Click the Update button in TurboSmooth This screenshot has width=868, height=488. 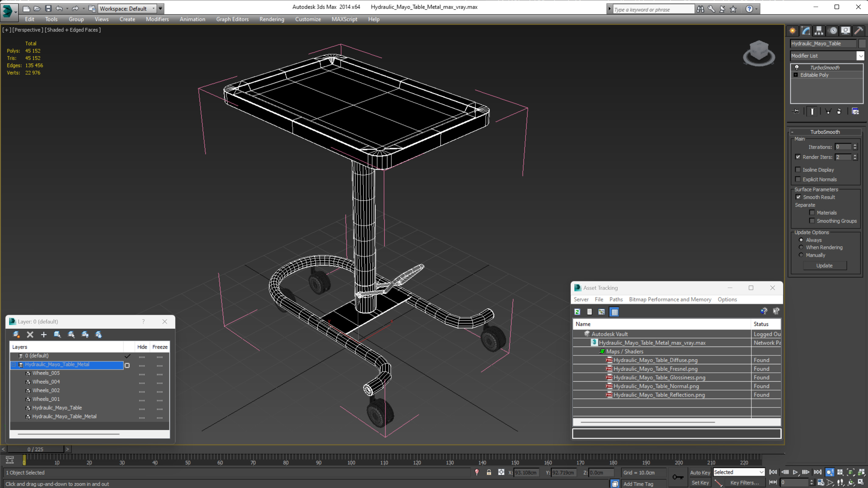tap(824, 265)
